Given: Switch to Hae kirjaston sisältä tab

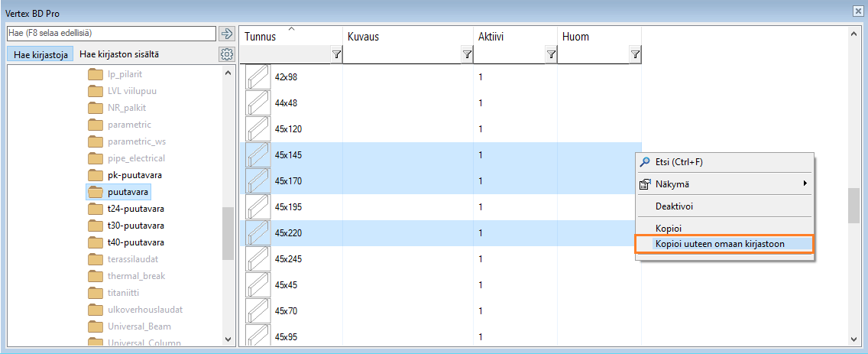Looking at the screenshot, I should pyautogui.click(x=120, y=54).
